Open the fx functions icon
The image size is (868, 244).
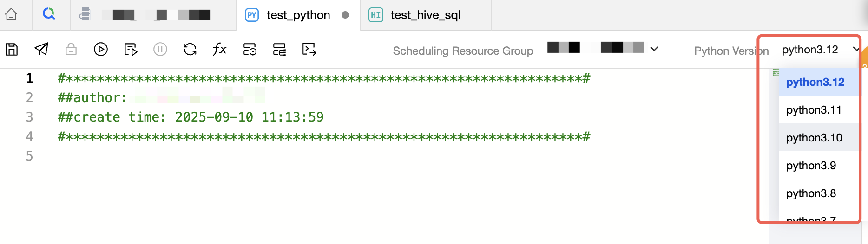(219, 49)
